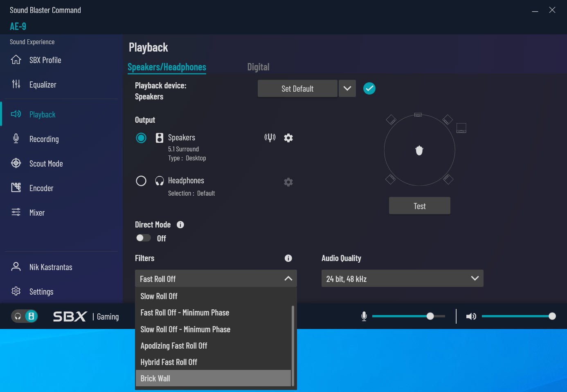Click the filters list scrollbar
Image resolution: width=567 pixels, height=392 pixels.
(x=293, y=346)
